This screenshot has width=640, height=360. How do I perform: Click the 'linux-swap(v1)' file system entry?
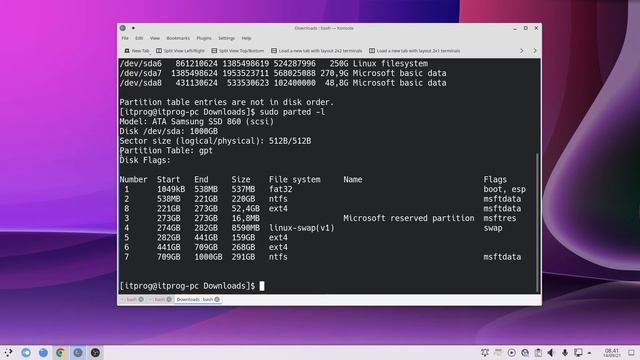pyautogui.click(x=302, y=228)
